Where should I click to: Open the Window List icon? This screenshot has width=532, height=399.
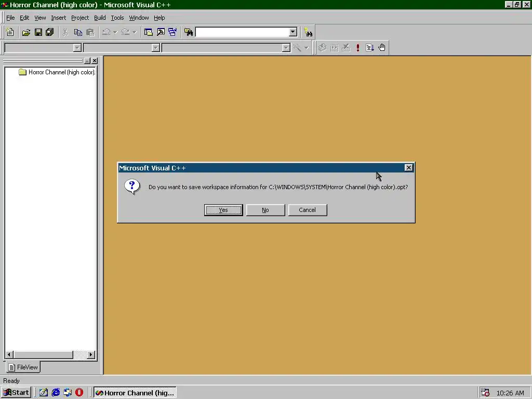(x=172, y=32)
